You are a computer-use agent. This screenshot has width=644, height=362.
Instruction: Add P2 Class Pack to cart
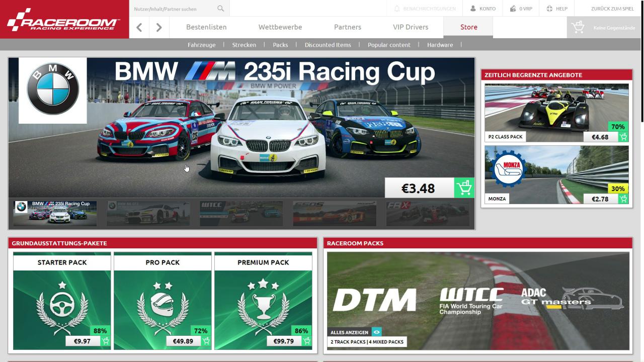623,137
